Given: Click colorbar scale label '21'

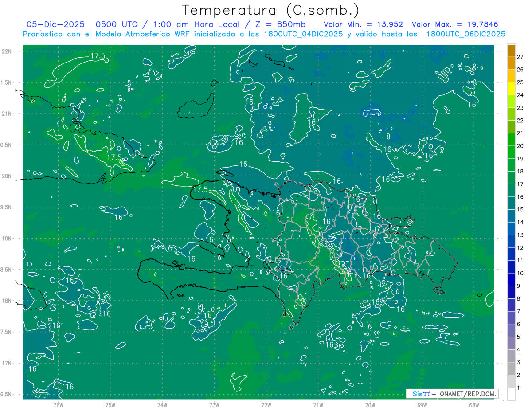Looking at the screenshot, I should coord(520,133).
